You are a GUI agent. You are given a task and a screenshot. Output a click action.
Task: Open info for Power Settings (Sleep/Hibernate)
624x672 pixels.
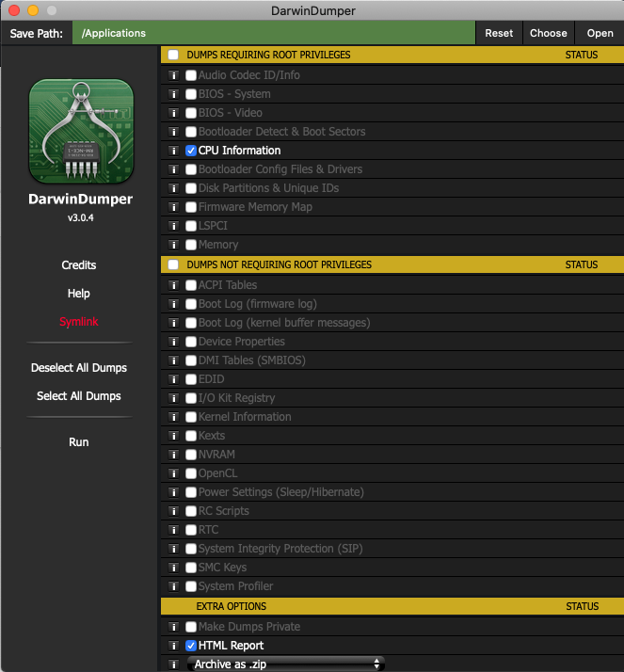coord(173,493)
